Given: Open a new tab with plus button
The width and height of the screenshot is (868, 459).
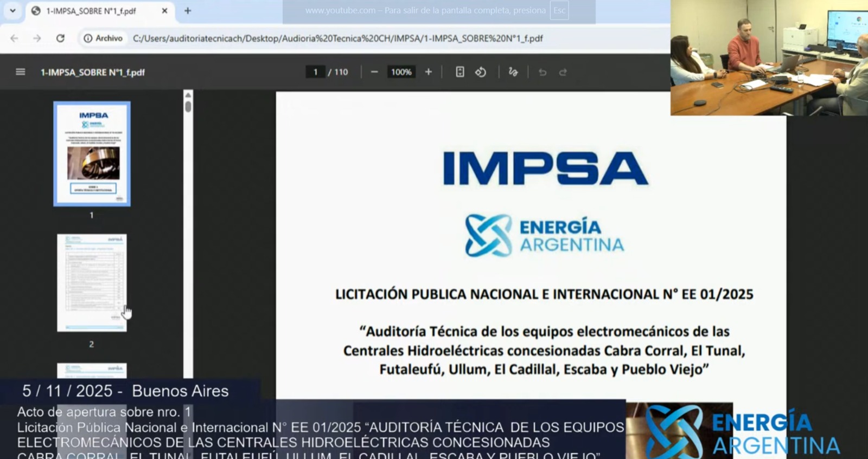Looking at the screenshot, I should pos(188,11).
